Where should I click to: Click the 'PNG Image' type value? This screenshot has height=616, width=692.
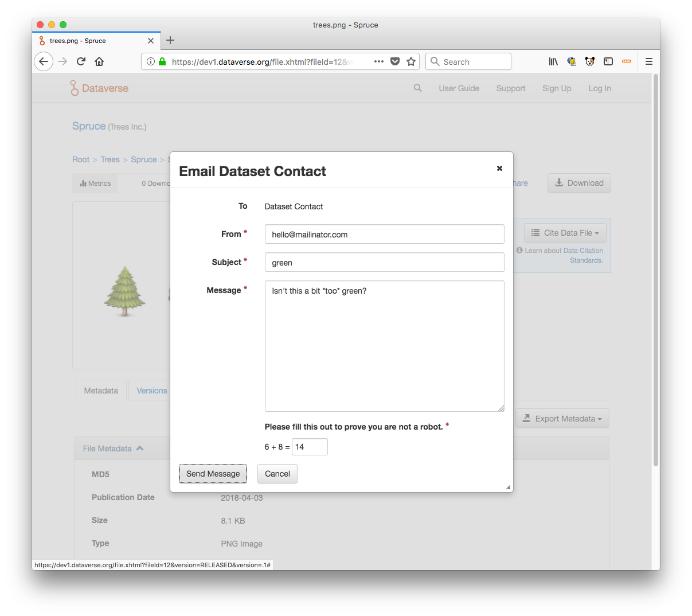(x=241, y=544)
